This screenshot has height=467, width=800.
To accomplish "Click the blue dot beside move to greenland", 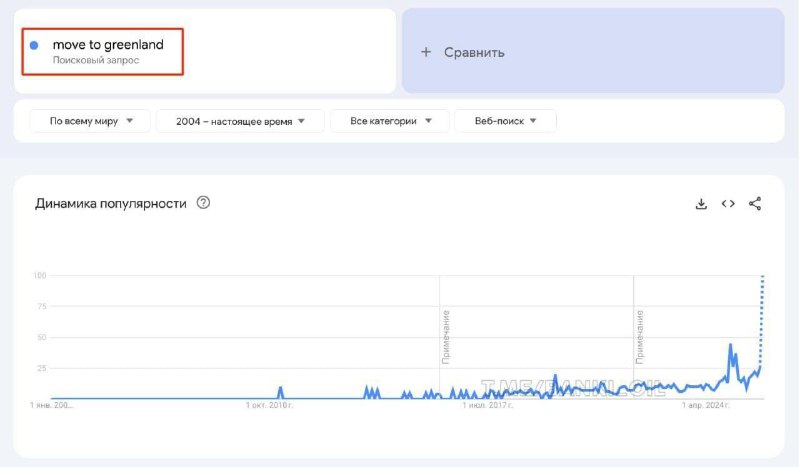I will pos(34,45).
